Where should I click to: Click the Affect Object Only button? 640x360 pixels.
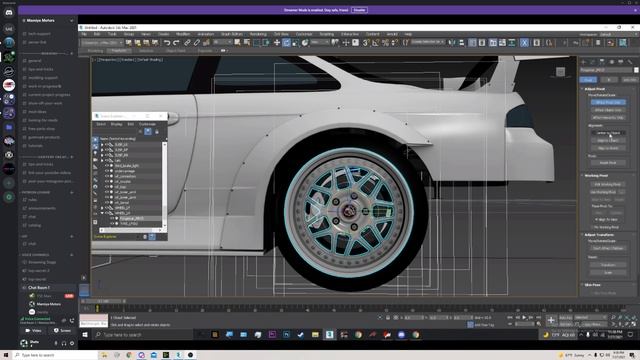click(608, 110)
